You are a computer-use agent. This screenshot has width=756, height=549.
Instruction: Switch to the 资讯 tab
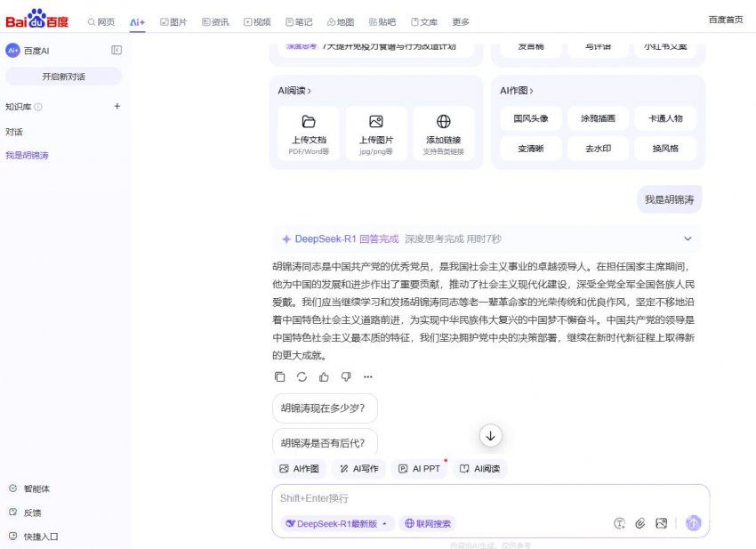[x=215, y=21]
